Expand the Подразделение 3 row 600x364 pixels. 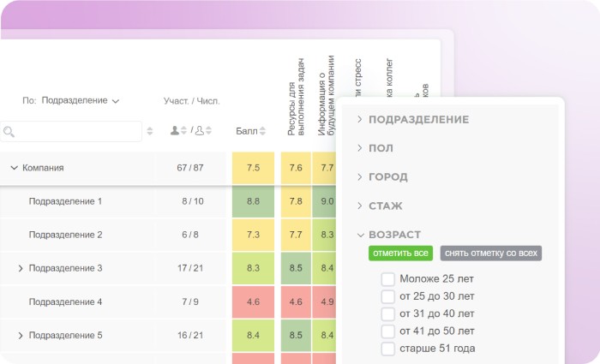coord(21,268)
